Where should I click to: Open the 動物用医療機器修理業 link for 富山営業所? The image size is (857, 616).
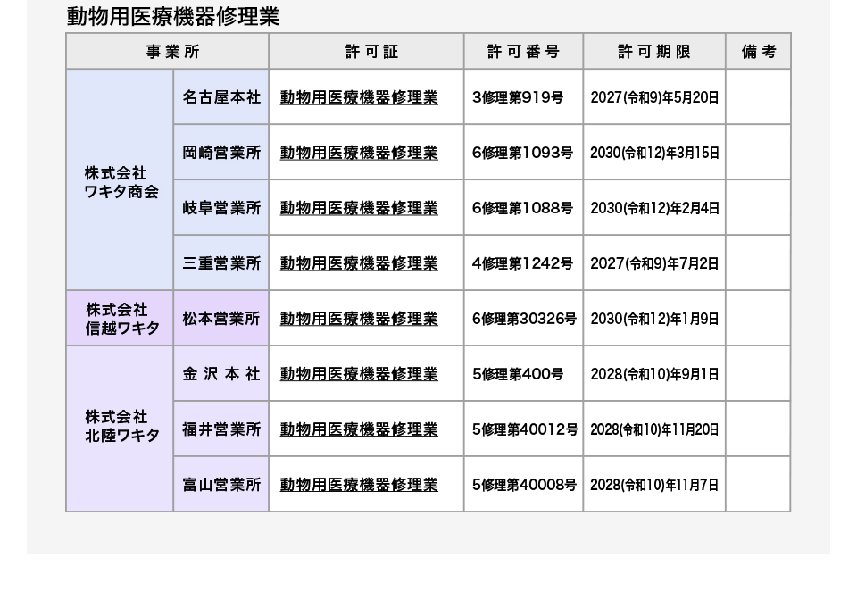tap(359, 485)
